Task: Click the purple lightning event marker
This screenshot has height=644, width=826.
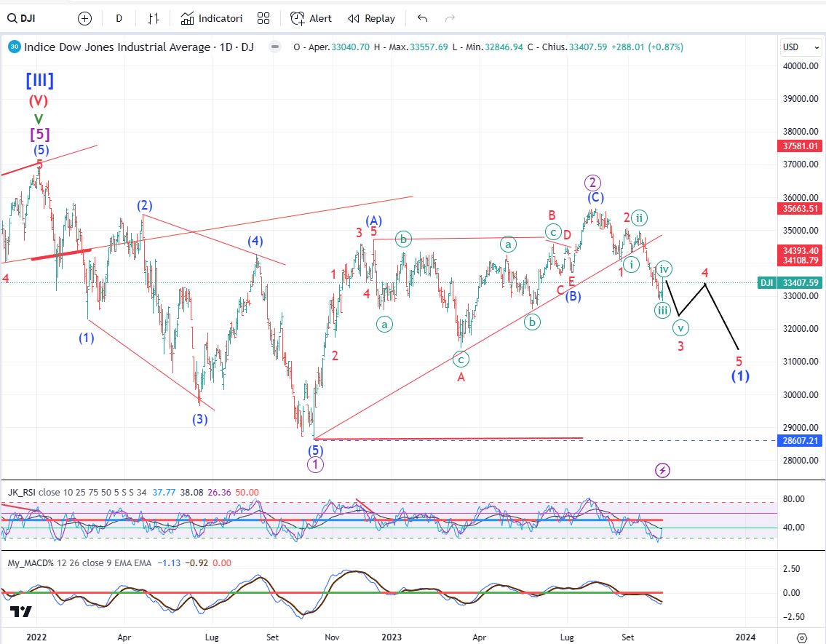Action: click(662, 470)
